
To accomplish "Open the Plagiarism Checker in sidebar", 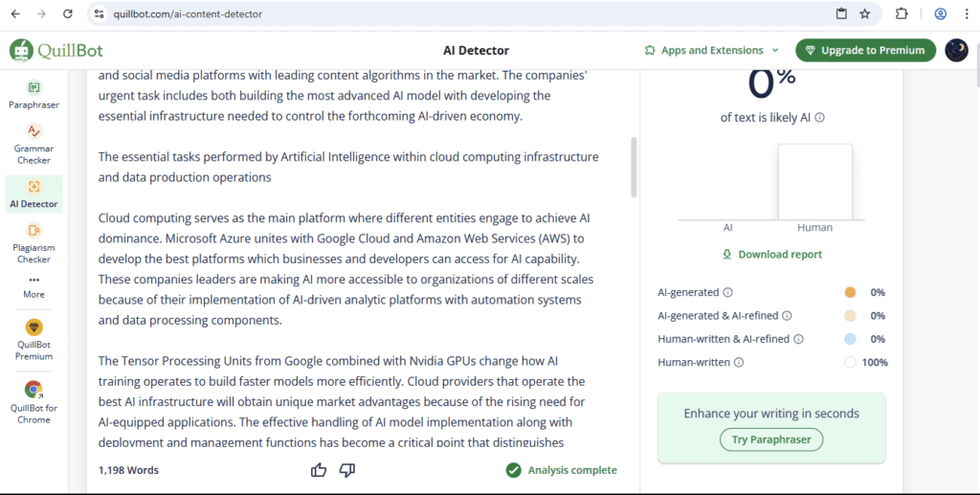I will [x=33, y=244].
